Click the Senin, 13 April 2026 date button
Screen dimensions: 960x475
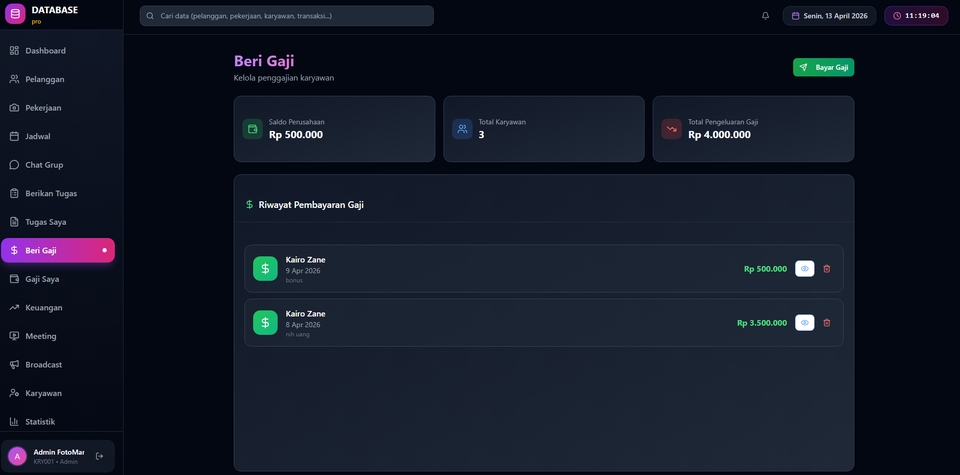pos(829,16)
